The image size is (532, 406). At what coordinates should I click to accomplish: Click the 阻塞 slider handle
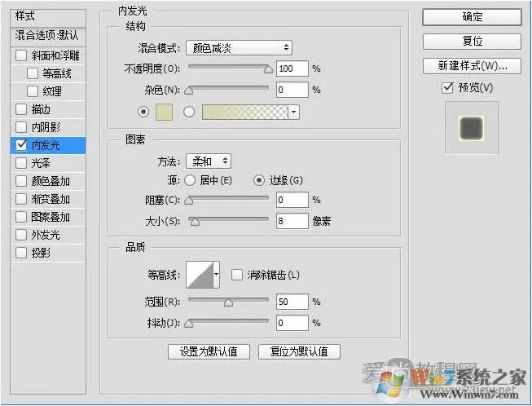point(189,201)
